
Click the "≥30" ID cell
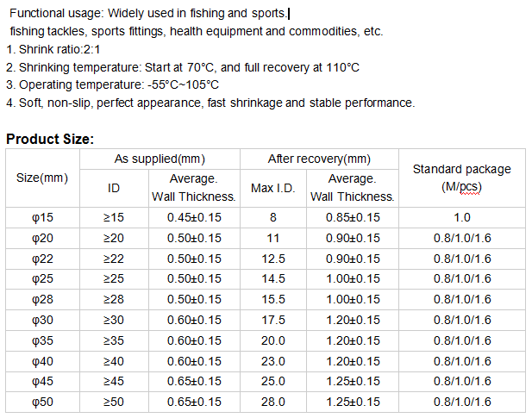(x=114, y=320)
